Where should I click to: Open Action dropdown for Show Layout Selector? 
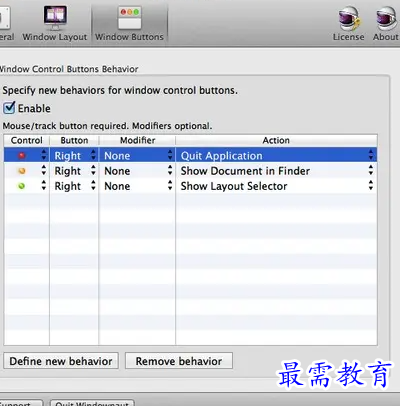click(371, 185)
